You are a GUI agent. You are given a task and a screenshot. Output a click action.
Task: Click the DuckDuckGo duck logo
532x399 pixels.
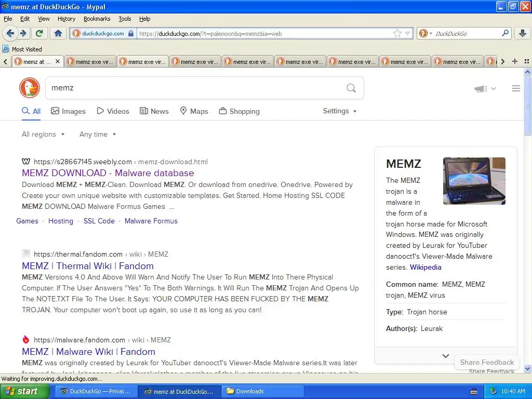[30, 88]
